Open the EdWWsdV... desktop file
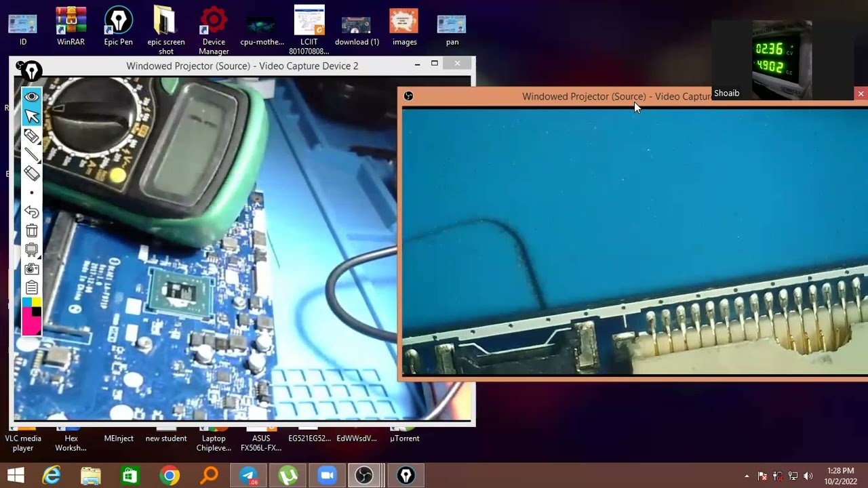 pos(357,436)
